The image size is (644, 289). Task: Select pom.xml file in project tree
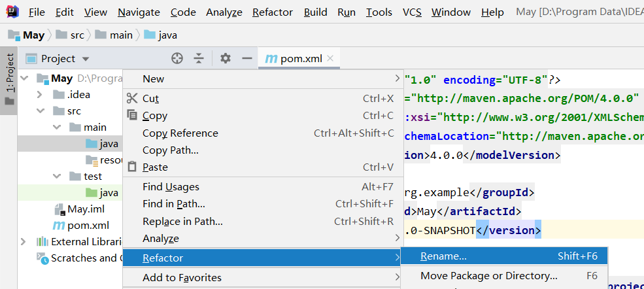[x=88, y=225]
